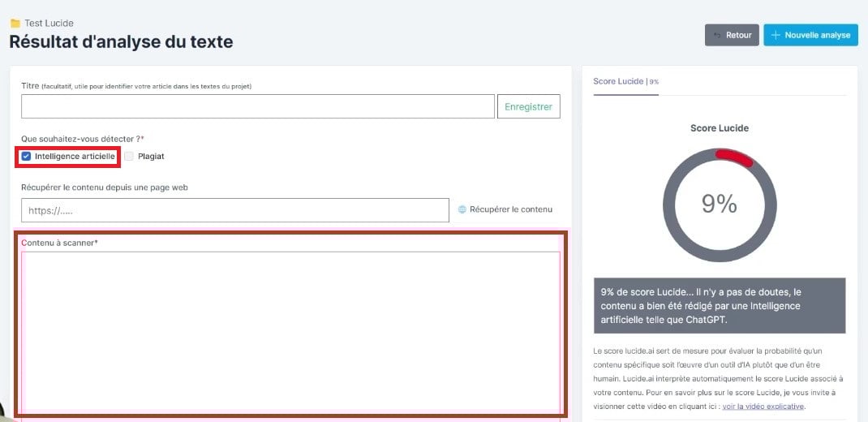
Task: Enable the Plagiat checkbox
Action: coord(129,156)
